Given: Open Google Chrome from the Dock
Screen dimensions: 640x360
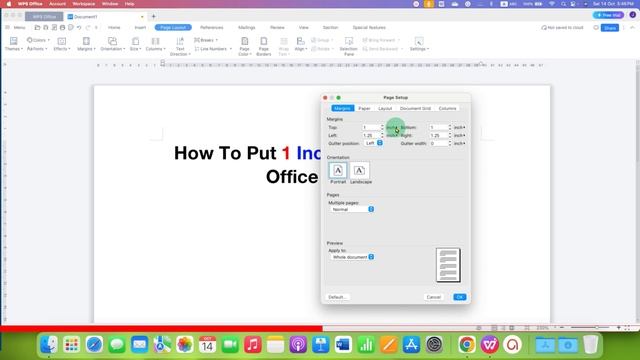Looking at the screenshot, I should 467,345.
